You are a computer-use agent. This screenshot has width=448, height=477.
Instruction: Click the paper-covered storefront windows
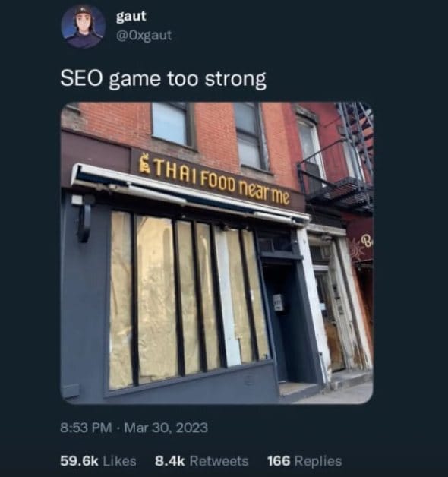pyautogui.click(x=188, y=300)
